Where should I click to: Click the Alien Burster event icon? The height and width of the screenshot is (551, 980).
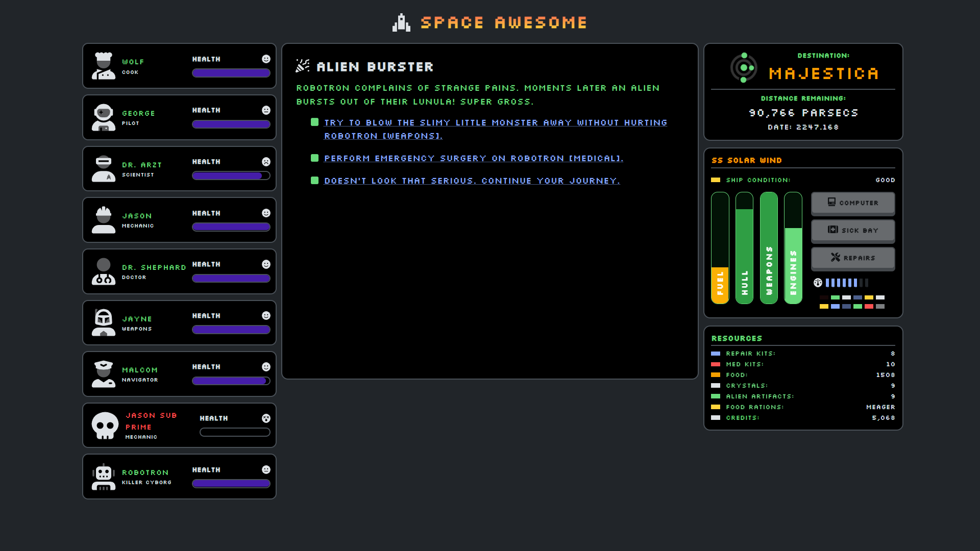click(303, 66)
